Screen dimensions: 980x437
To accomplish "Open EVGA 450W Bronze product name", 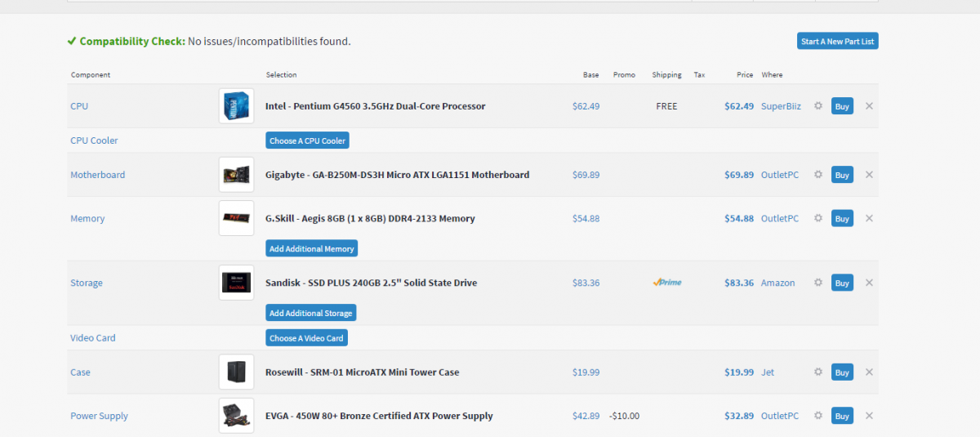I will pos(379,416).
